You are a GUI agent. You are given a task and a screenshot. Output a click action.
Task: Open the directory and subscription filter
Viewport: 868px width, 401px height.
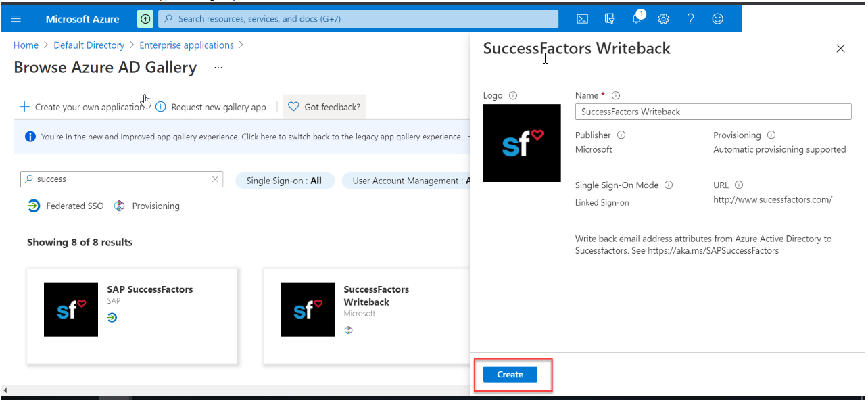pyautogui.click(x=609, y=18)
